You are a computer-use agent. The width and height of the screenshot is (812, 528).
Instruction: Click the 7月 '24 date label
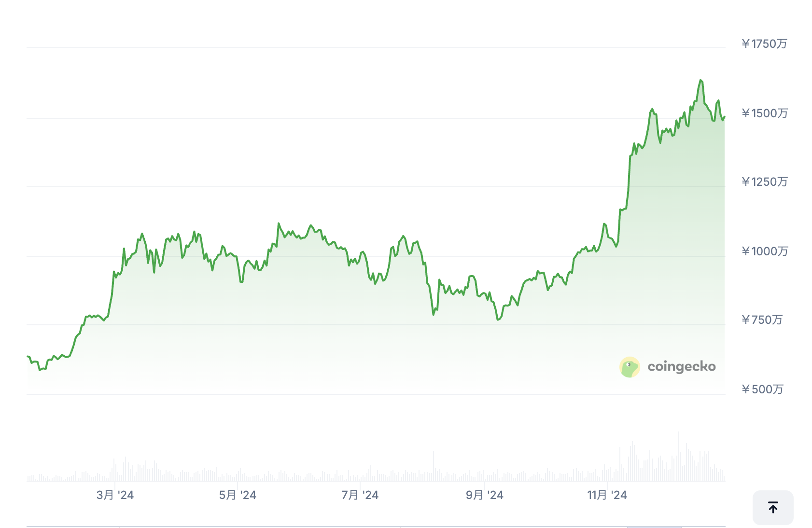coord(360,495)
